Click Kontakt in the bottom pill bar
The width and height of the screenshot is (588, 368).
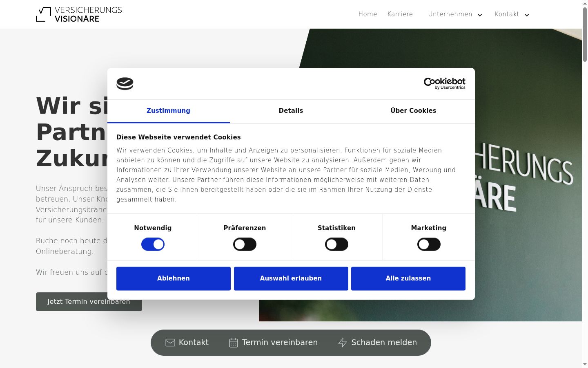(x=187, y=343)
